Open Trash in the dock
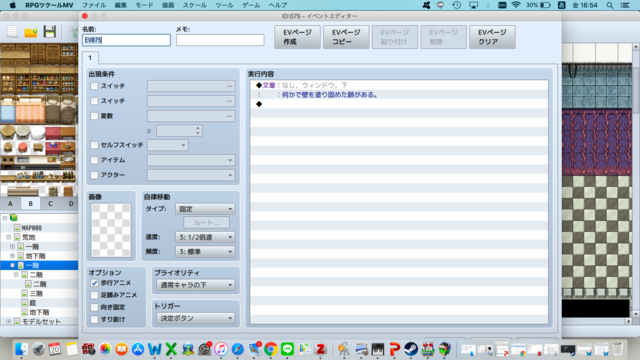 [x=618, y=349]
